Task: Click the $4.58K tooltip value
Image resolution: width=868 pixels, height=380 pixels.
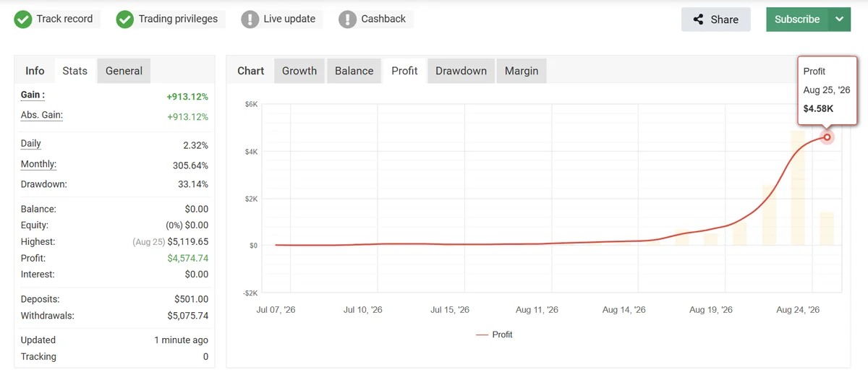Action: 818,109
